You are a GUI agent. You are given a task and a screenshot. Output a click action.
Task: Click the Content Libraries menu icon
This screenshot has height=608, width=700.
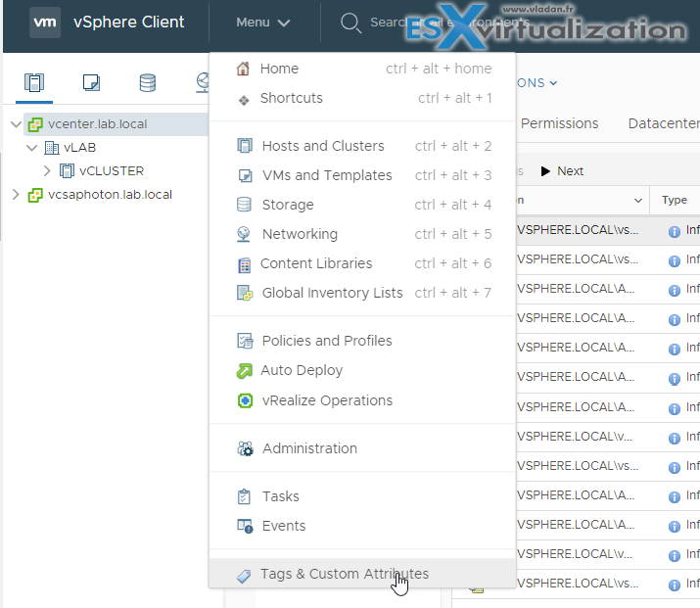244,265
